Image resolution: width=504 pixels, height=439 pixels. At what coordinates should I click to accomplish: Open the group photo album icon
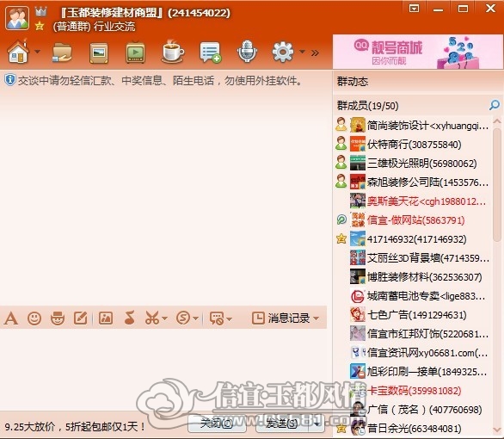[99, 53]
